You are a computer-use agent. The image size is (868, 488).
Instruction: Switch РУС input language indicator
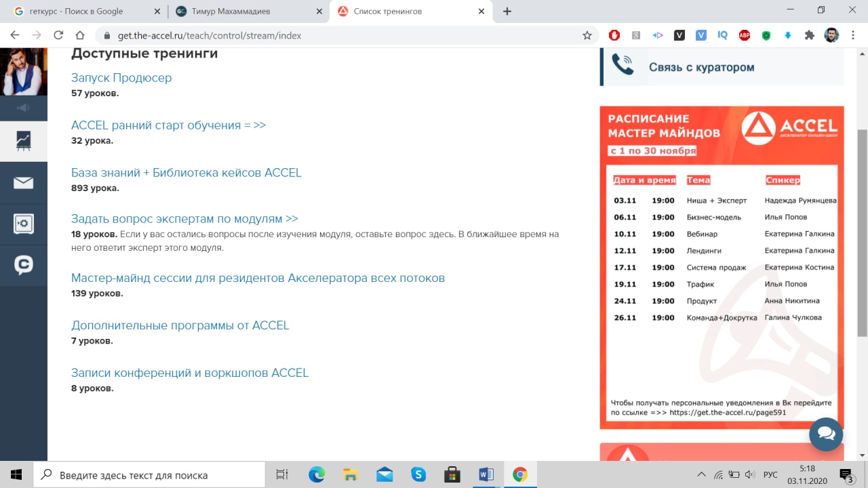coord(771,474)
